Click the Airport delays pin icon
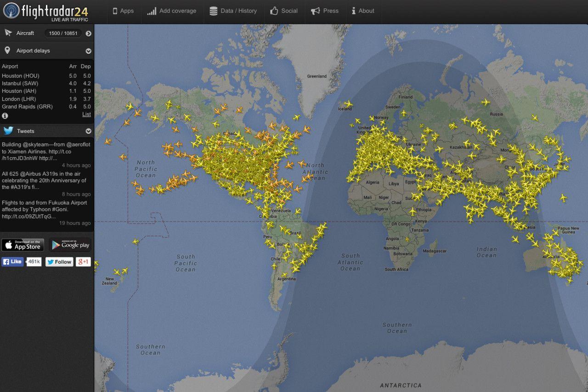This screenshot has width=588, height=392. tap(8, 51)
